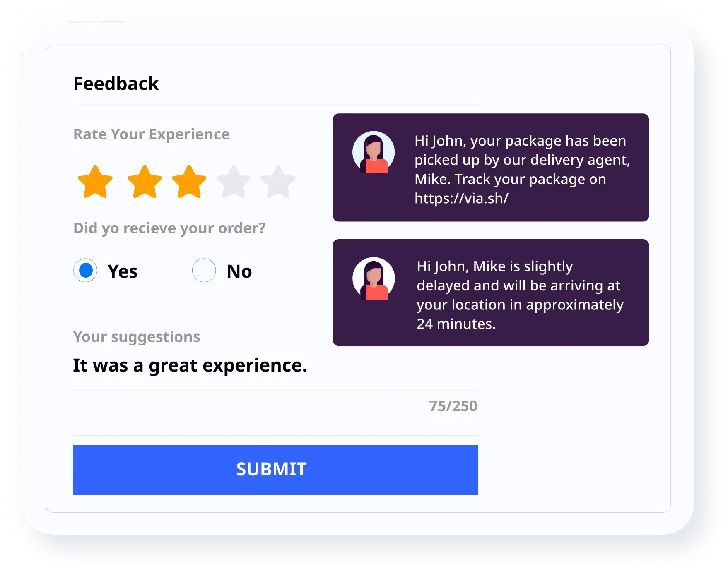The width and height of the screenshot is (728, 571).
Task: Select the fifth gray rating star
Action: pos(278,182)
